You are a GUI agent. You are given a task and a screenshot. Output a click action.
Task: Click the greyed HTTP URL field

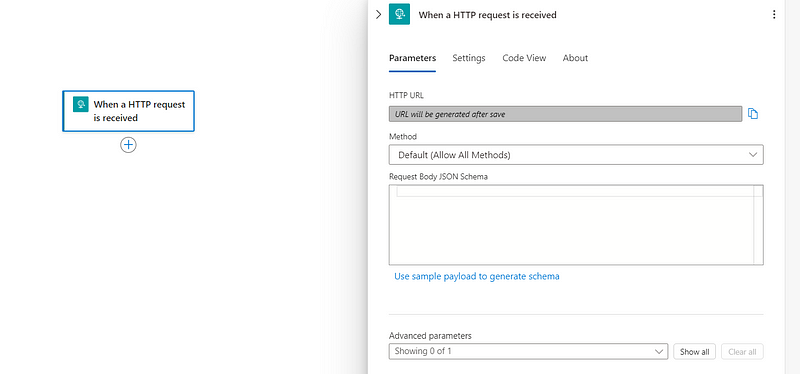tap(565, 114)
